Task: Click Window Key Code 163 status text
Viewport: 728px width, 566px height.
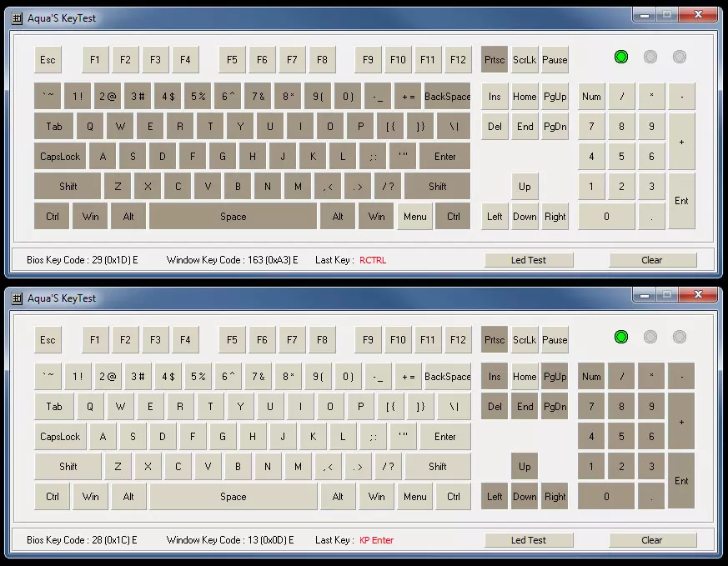Action: [x=232, y=260]
